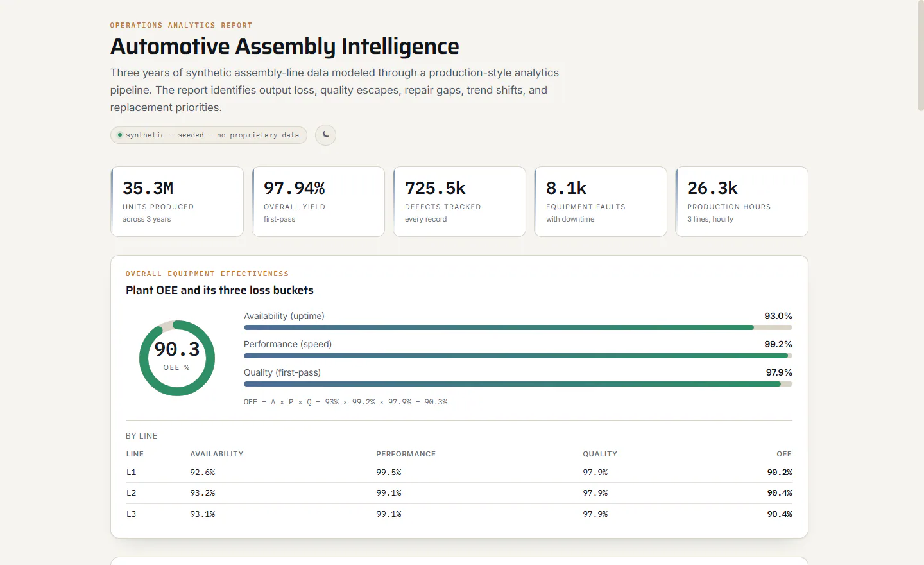The height and width of the screenshot is (565, 924).
Task: Click the "AVAILABILITY" column header
Action: tap(217, 454)
